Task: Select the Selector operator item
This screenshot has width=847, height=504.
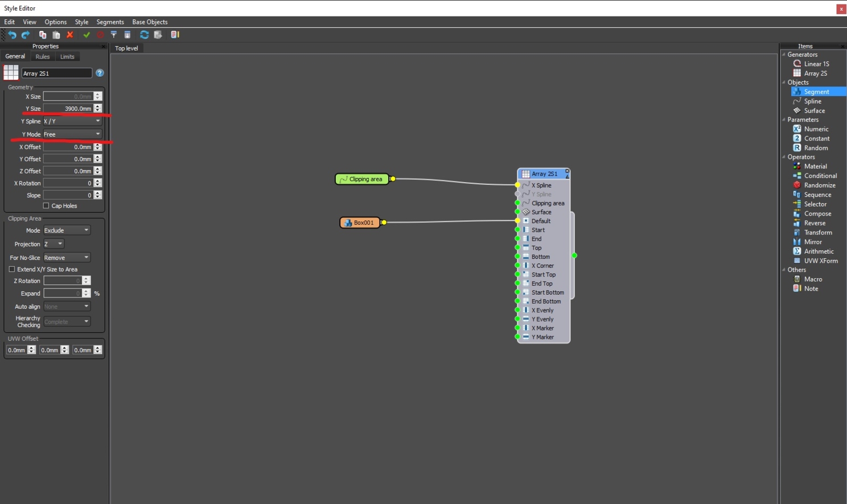Action: (815, 204)
